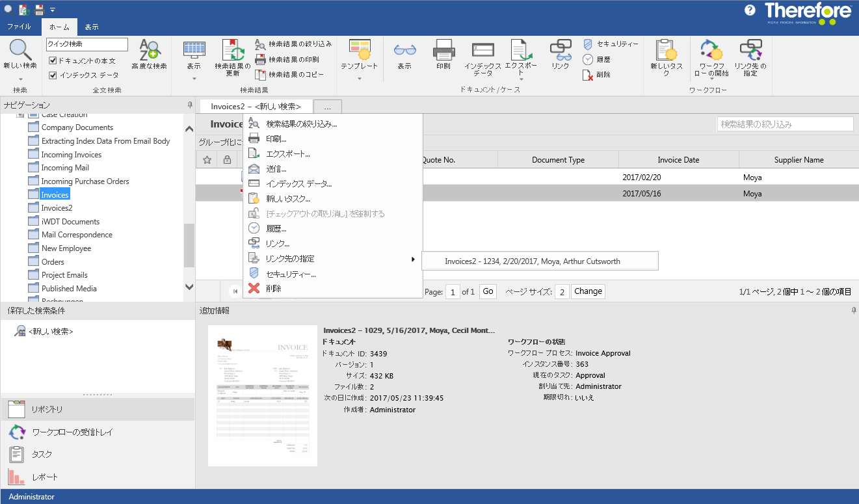Image resolution: width=859 pixels, height=504 pixels.
Task: Select Invoices2 category in navigation tree
Action: (57, 208)
